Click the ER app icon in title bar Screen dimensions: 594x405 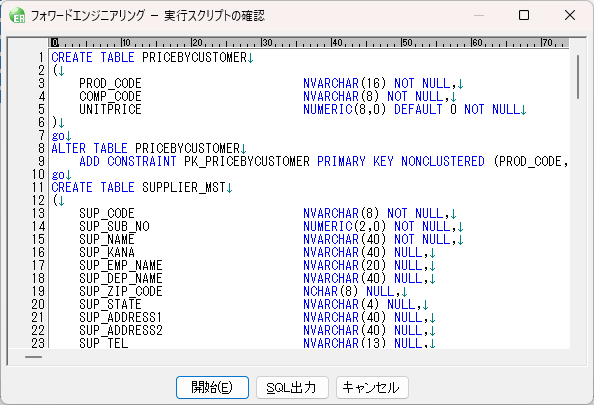click(x=17, y=16)
